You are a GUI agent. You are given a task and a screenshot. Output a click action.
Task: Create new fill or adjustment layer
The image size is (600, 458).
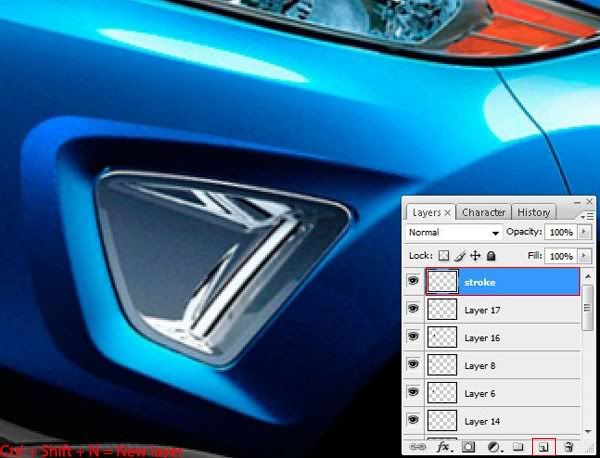(494, 447)
